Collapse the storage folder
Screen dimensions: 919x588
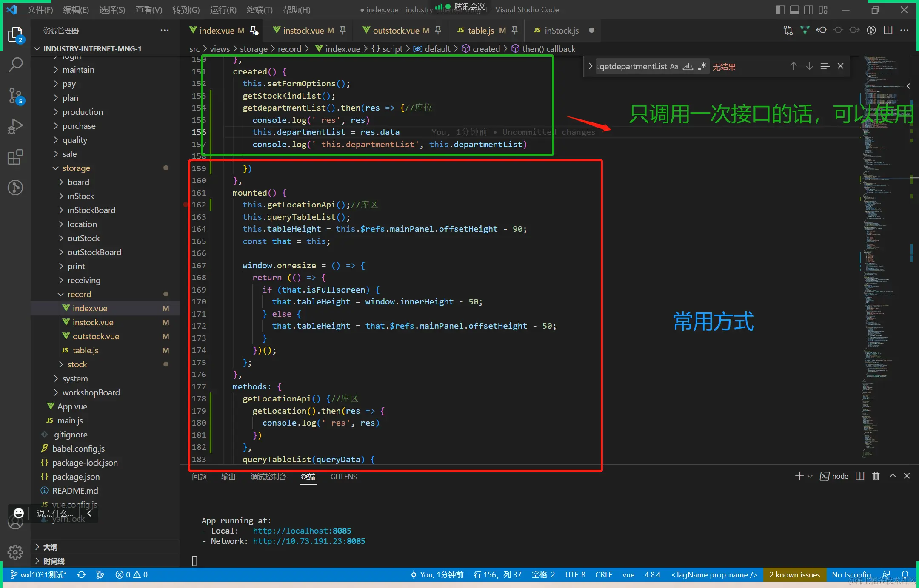[x=76, y=168]
